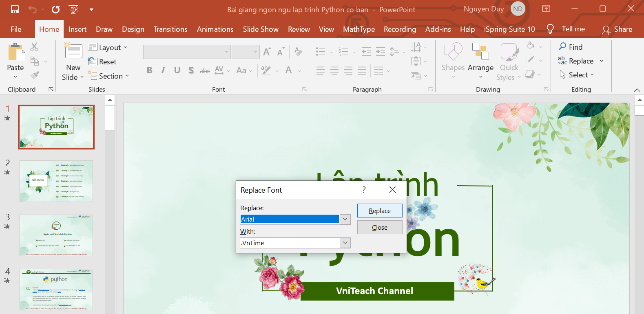Click Increase List Level indent icon
This screenshot has width=644, height=314.
[381, 51]
